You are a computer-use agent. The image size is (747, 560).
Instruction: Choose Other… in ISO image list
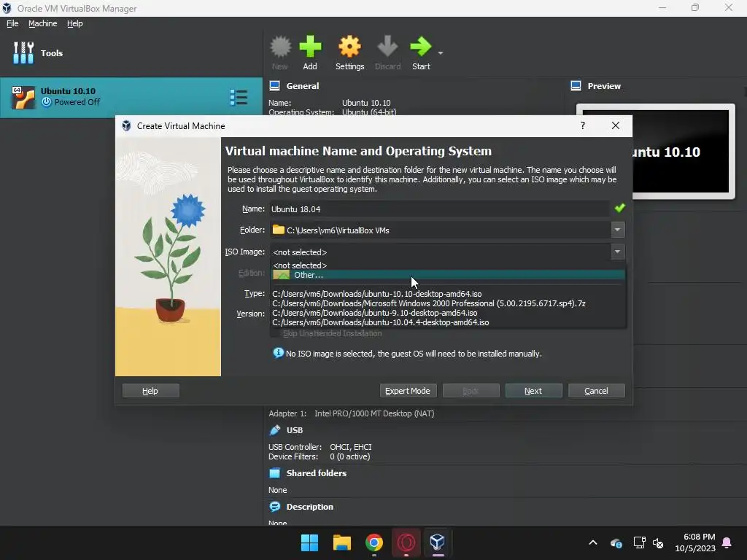pyautogui.click(x=448, y=275)
